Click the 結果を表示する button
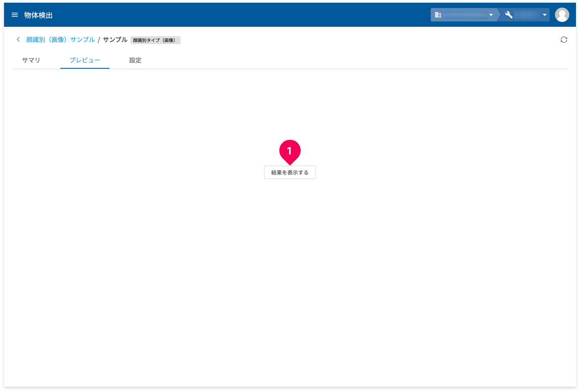 [290, 172]
